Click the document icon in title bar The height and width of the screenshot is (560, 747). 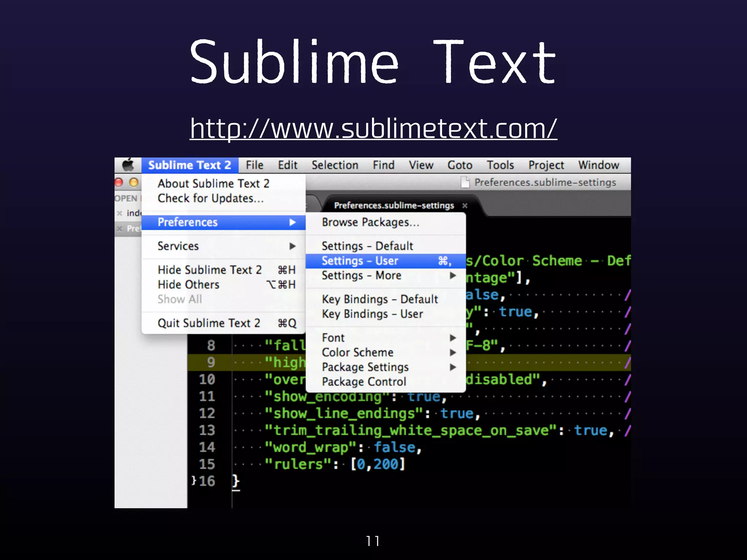coord(465,182)
